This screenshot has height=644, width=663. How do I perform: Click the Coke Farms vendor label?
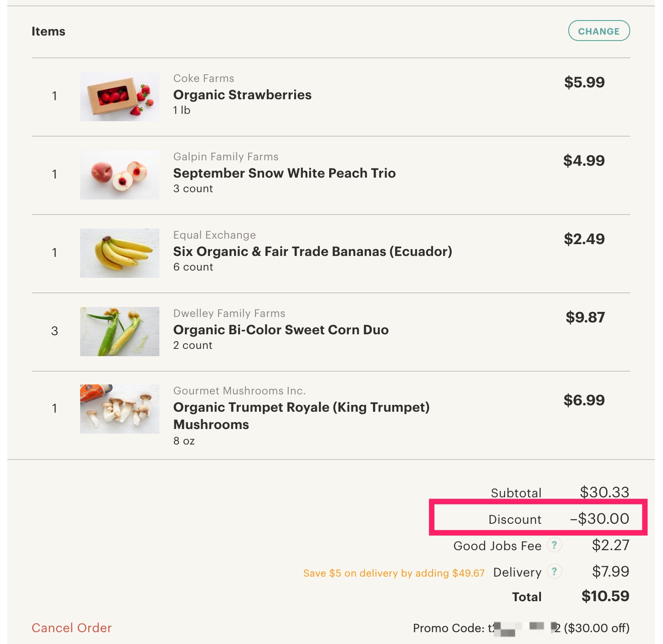(204, 78)
